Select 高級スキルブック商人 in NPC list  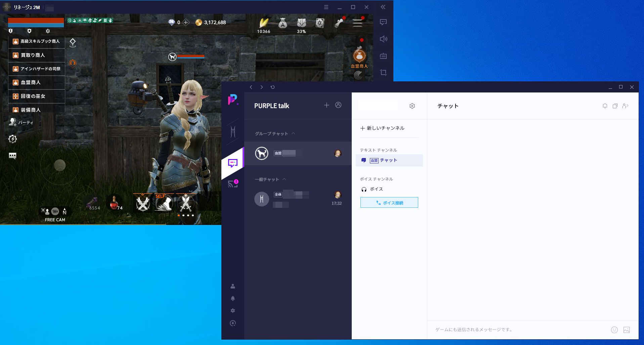(x=37, y=41)
